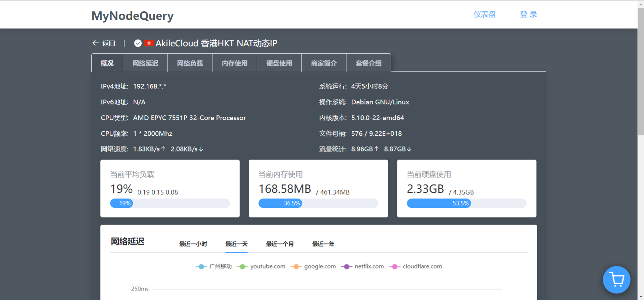The height and width of the screenshot is (300, 644).
Task: Toggle the 广州移动 legend series
Action: [x=214, y=266]
